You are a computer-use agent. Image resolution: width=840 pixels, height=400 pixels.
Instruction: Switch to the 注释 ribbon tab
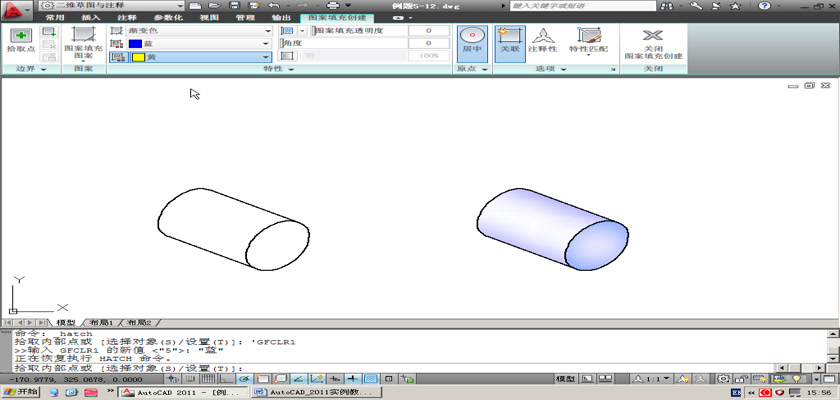click(127, 17)
